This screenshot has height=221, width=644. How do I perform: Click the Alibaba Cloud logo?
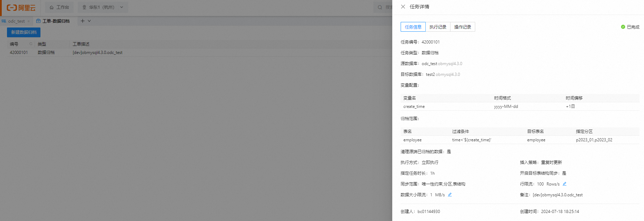[x=21, y=7]
